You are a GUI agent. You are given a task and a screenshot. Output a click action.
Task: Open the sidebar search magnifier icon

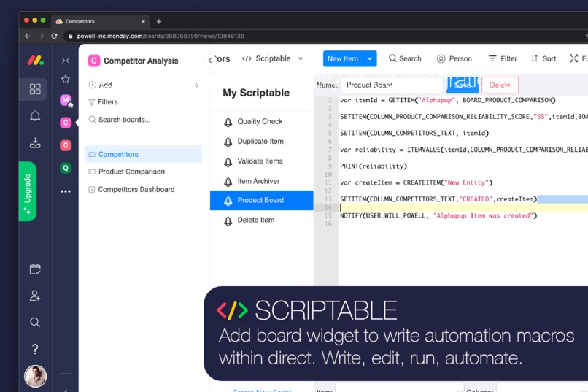point(35,322)
